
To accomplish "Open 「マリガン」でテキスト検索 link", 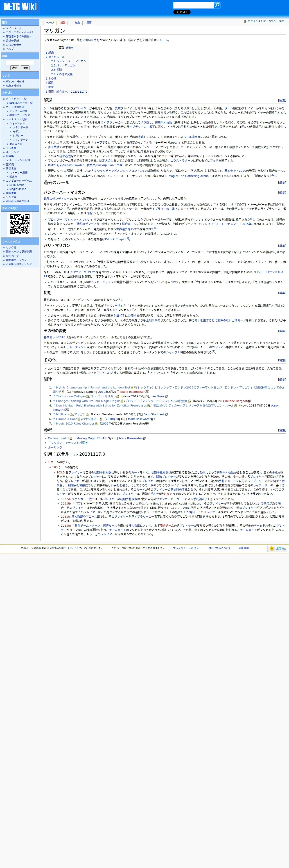I will 67,443.
